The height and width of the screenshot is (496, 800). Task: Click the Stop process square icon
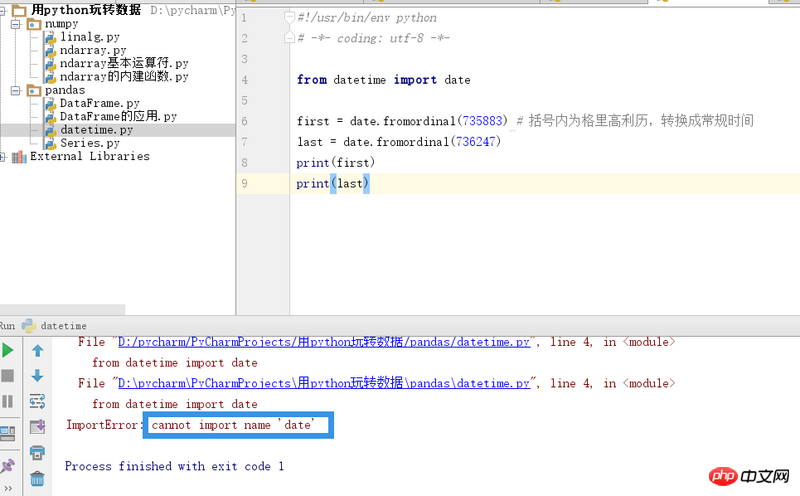[8, 376]
